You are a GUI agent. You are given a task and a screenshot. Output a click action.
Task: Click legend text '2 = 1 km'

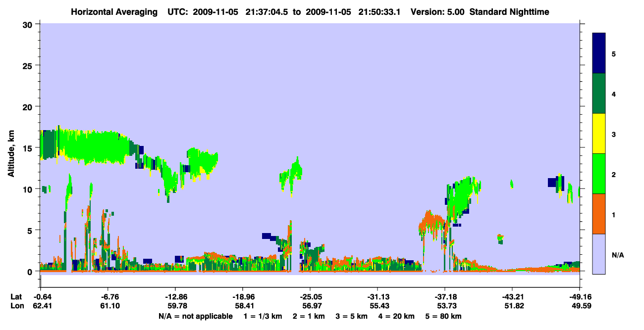tap(309, 316)
